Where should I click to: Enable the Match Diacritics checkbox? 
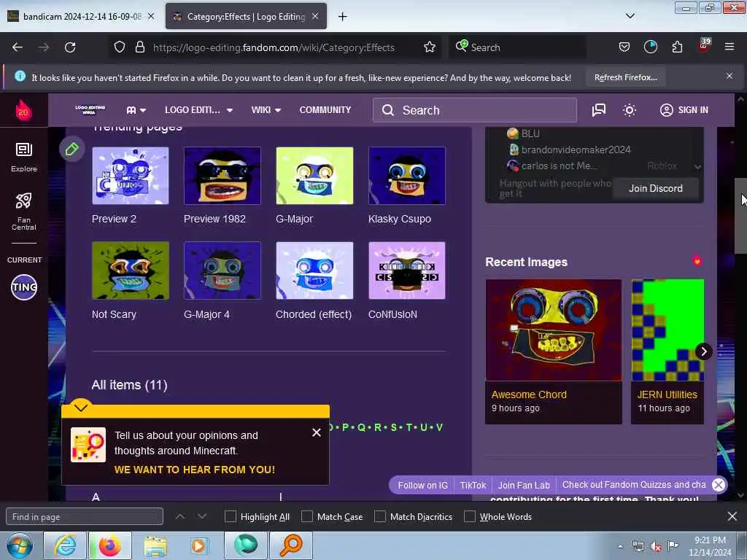[x=379, y=517]
